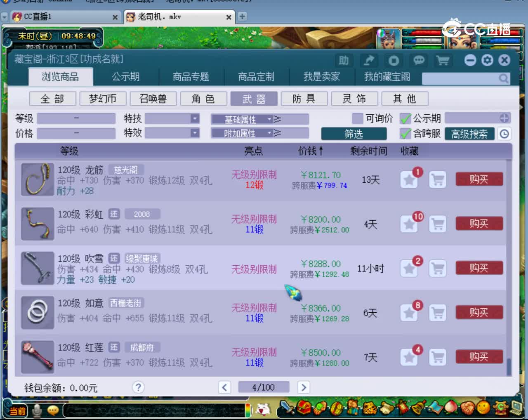Screen dimensions: 528x420
Task: Add 如意 to cart
Action: pyautogui.click(x=438, y=313)
